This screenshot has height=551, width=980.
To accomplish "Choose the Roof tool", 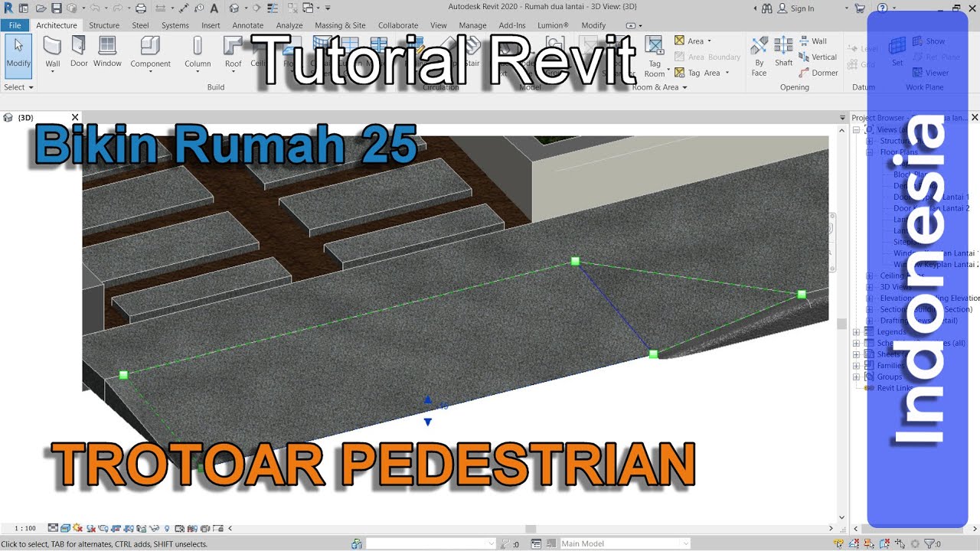I will tap(233, 52).
